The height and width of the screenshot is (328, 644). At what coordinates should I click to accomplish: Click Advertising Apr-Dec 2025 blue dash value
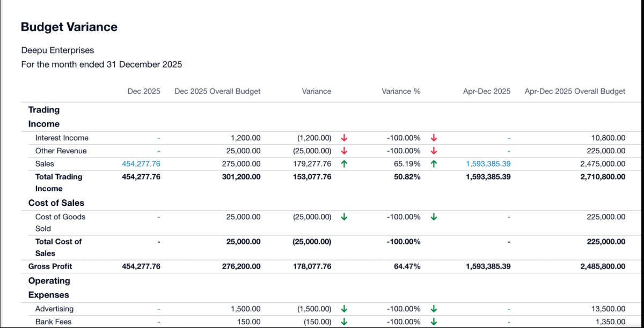pyautogui.click(x=509, y=309)
